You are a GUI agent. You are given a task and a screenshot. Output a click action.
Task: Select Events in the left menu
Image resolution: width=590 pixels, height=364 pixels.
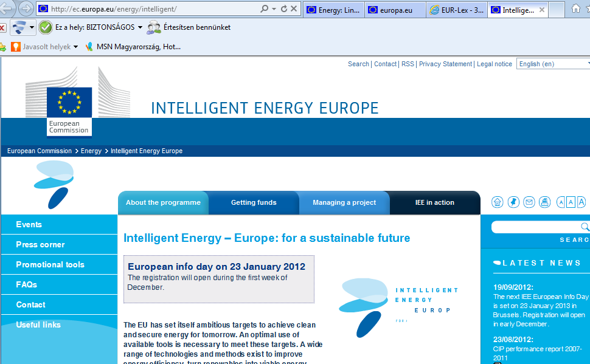(59, 224)
